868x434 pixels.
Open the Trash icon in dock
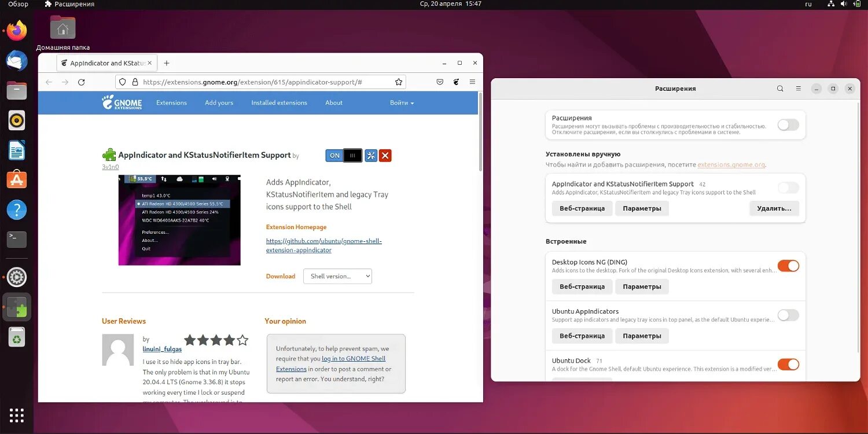(17, 338)
